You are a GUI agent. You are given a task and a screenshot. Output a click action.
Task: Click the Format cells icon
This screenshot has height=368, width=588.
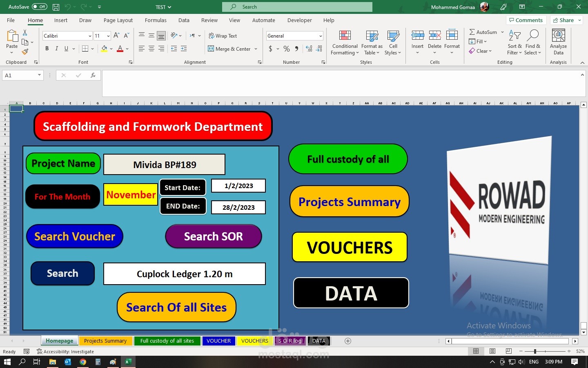coord(452,36)
